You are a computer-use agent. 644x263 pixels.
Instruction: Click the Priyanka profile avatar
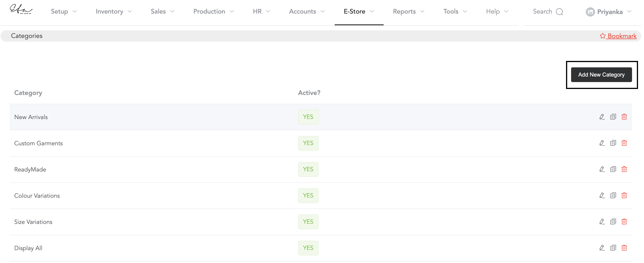(590, 12)
